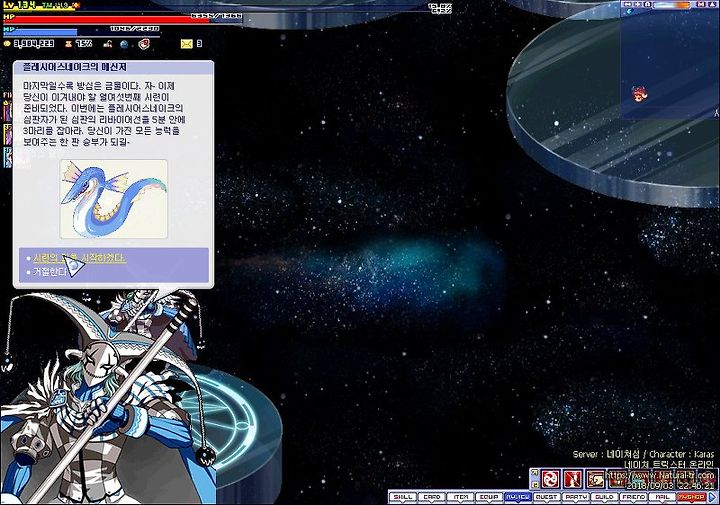Open the MAIL menu tab
The width and height of the screenshot is (720, 505).
point(662,497)
